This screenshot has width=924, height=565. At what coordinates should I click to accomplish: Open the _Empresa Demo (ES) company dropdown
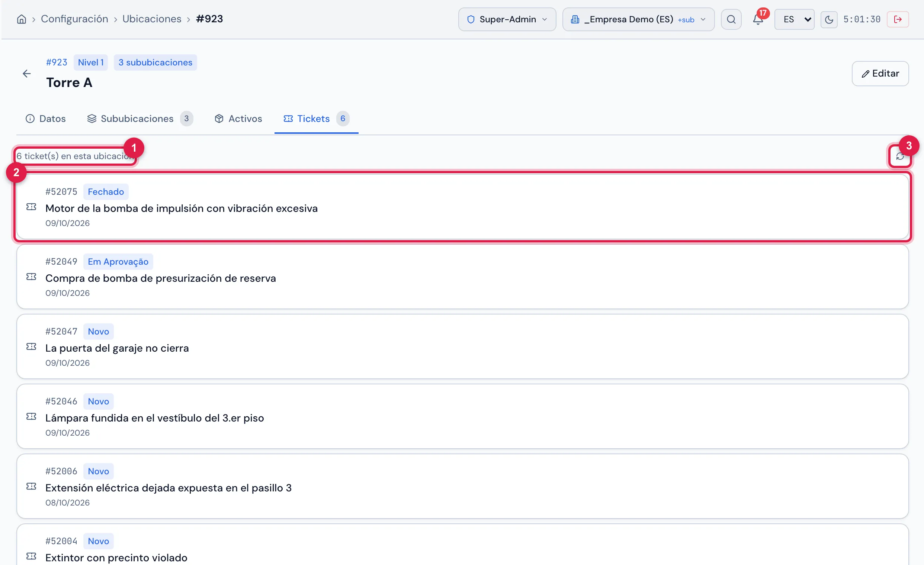point(638,19)
